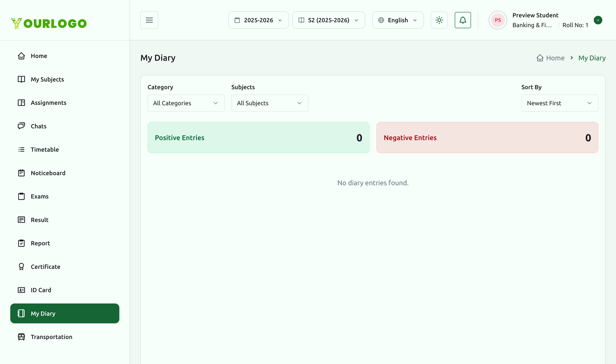Click the Timetable list icon
This screenshot has width=616, height=364.
(x=21, y=149)
